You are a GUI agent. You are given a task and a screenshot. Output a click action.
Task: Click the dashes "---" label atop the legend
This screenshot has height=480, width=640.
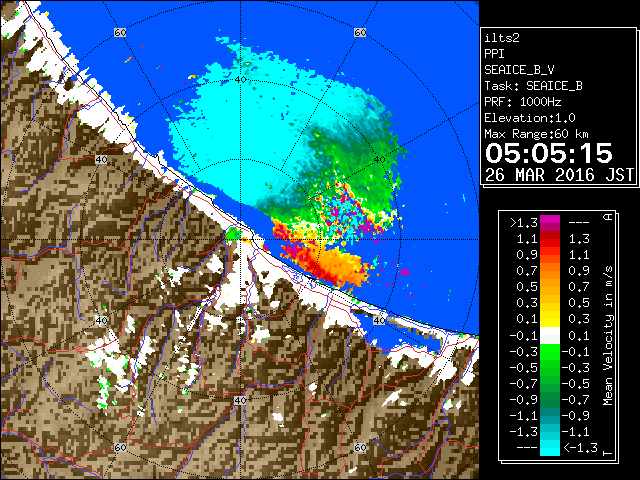coord(579,223)
